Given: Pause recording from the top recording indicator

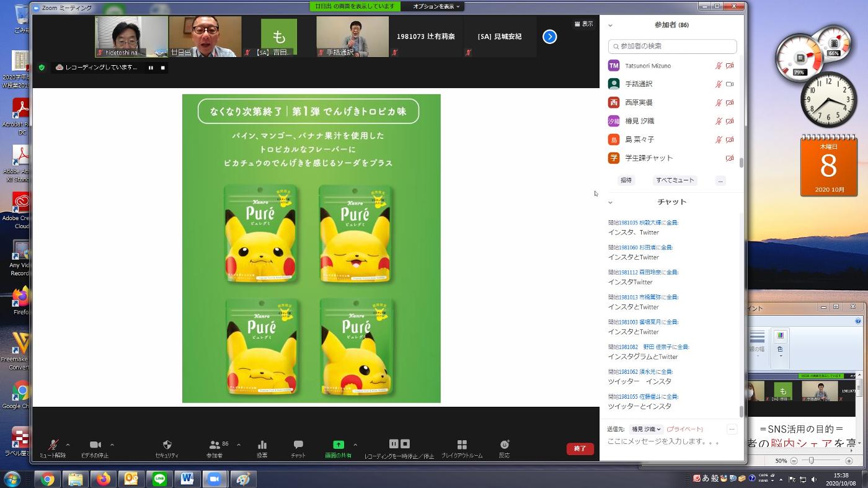Looking at the screenshot, I should click(151, 68).
